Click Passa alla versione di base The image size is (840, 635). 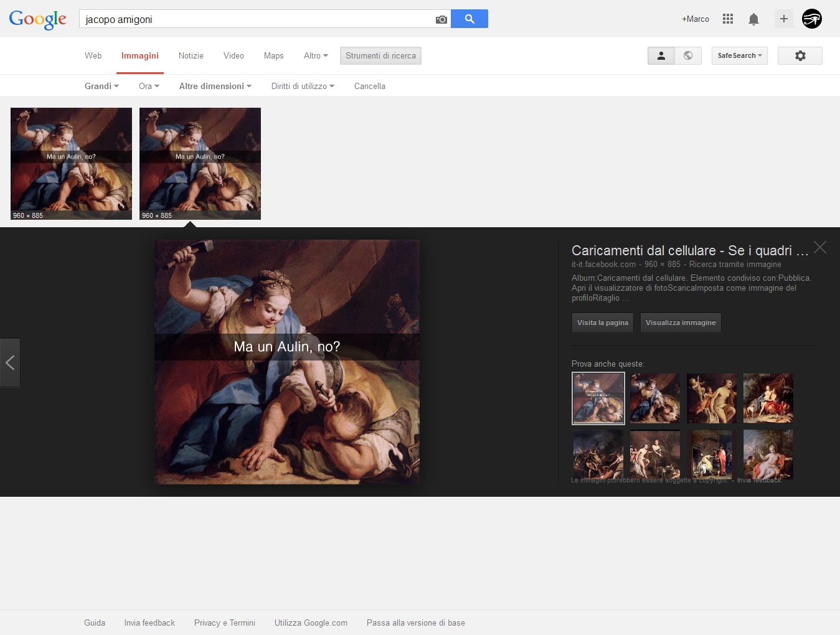pos(416,623)
